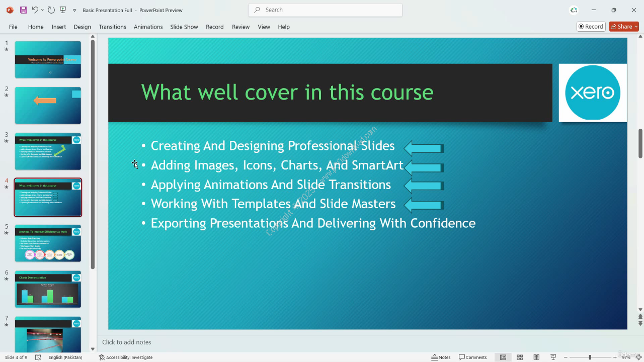Switch to Slide Sorter view
Viewport: 644px width, 362px height.
click(x=520, y=357)
